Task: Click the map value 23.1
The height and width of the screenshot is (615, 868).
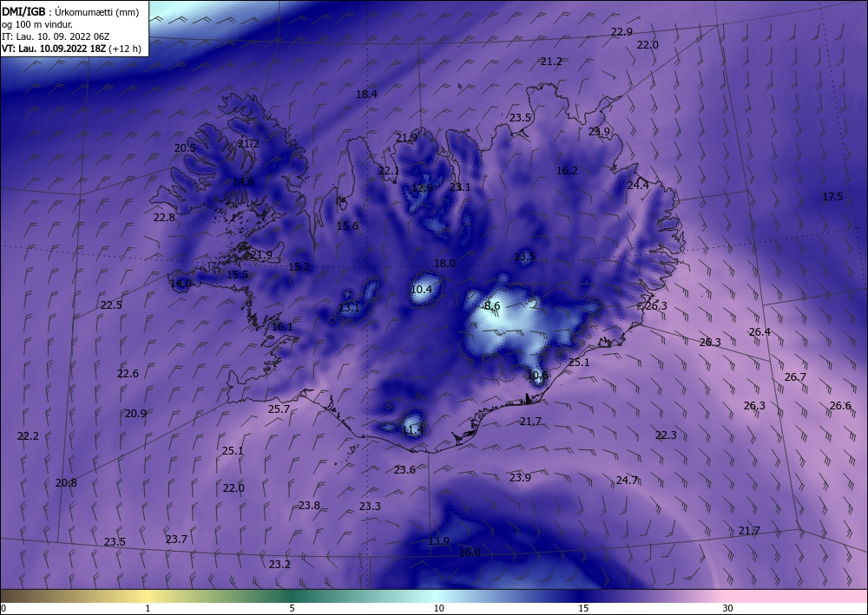Action: pyautogui.click(x=459, y=187)
